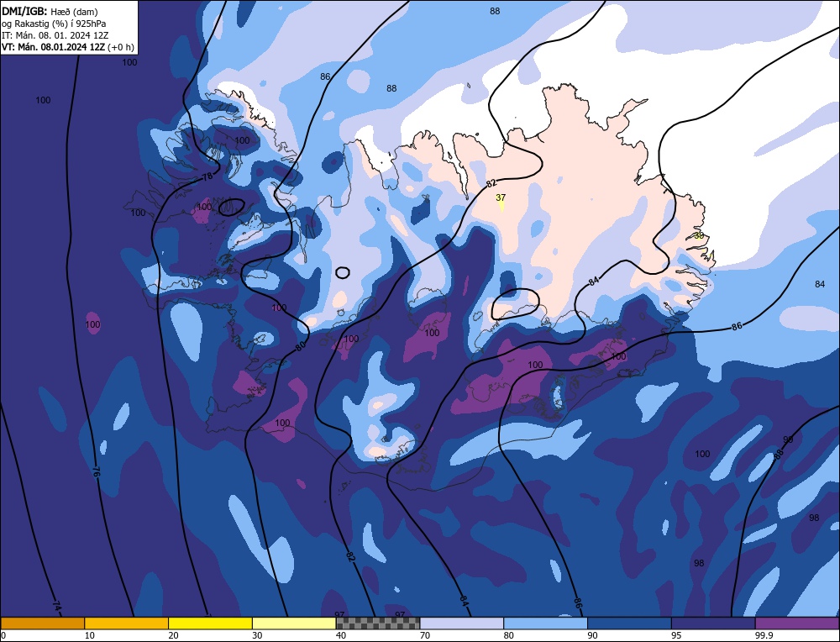
Task: Click the '84' contour label over east Iceland
Action: pos(593,281)
